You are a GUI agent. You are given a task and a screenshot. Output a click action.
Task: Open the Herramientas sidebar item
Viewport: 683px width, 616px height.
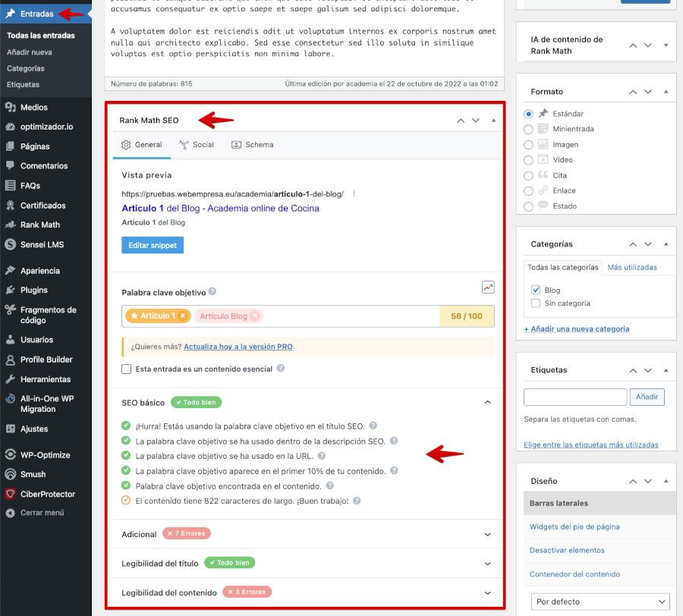click(46, 379)
